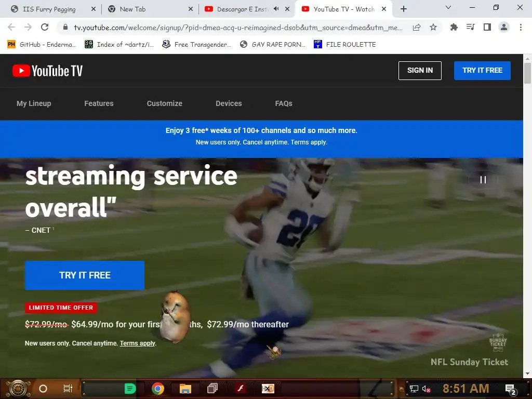Open the notification center icon
Viewport: 532px width, 399px height.
[x=511, y=389]
